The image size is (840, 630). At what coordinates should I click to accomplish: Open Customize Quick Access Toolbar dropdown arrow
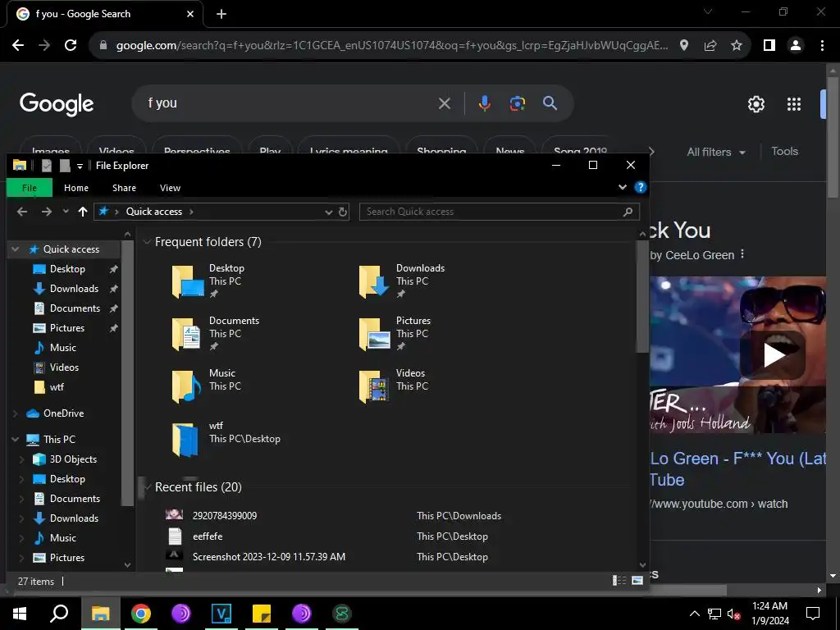click(x=80, y=166)
